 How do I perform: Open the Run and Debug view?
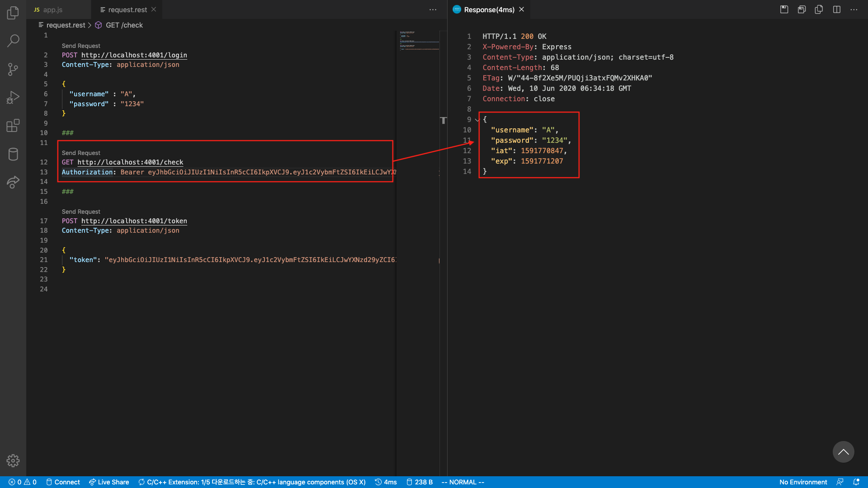click(13, 97)
